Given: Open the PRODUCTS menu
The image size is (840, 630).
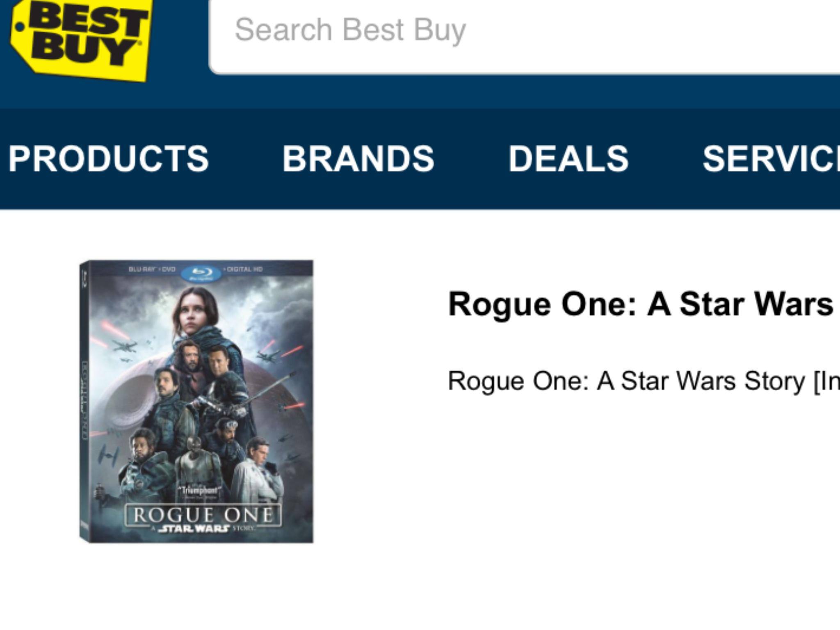Looking at the screenshot, I should pyautogui.click(x=108, y=158).
